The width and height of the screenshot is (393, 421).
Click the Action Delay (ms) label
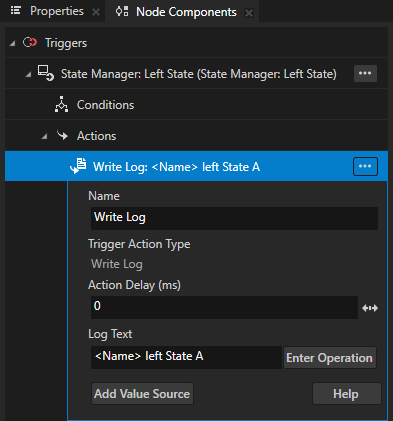pos(134,285)
